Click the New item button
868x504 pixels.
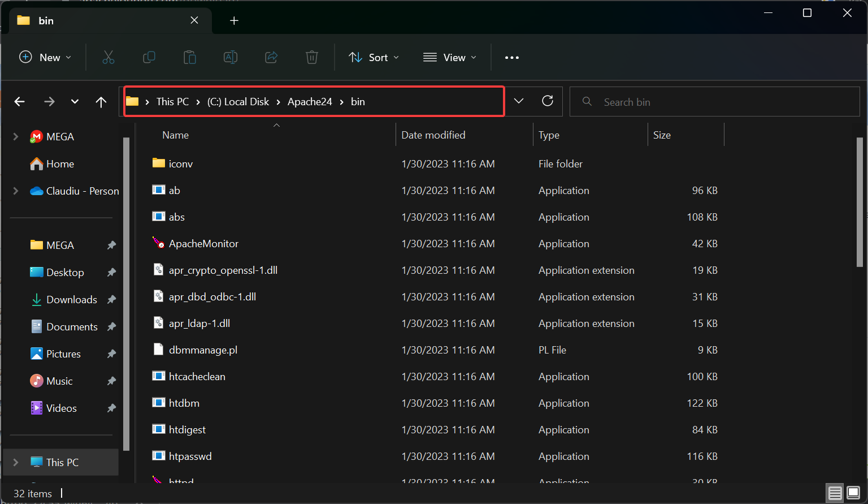[45, 57]
